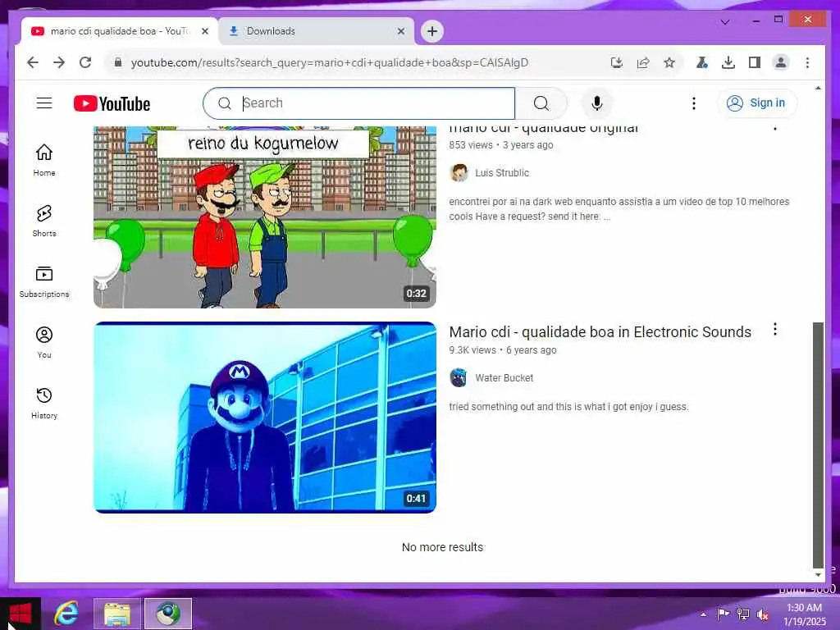Open options for Electronic Sounds video
Screen dimensions: 840x630
point(774,330)
